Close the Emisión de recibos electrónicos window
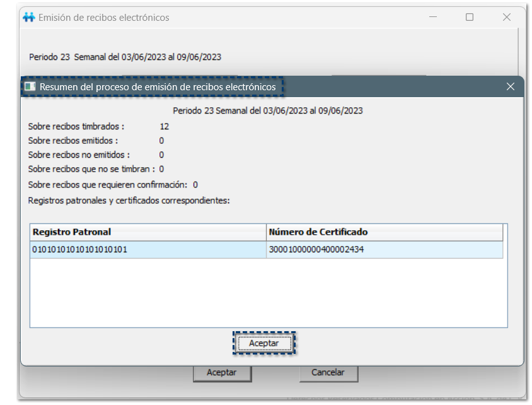The height and width of the screenshot is (405, 532). (x=506, y=18)
